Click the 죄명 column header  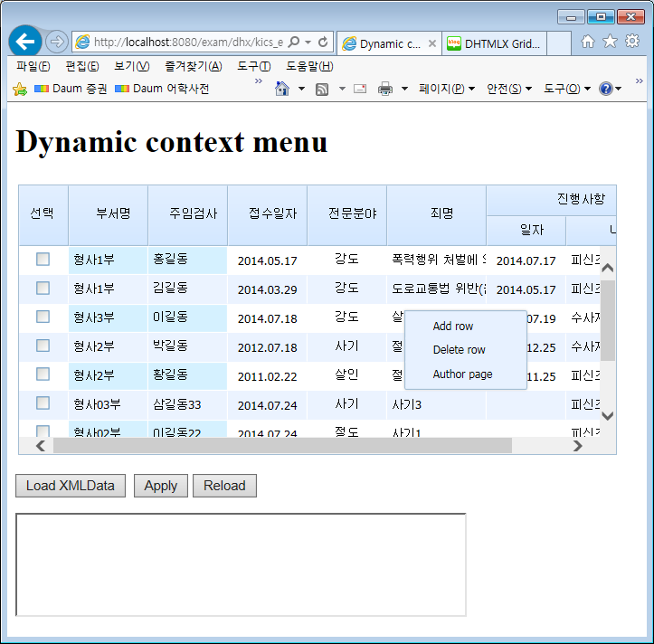[x=436, y=215]
